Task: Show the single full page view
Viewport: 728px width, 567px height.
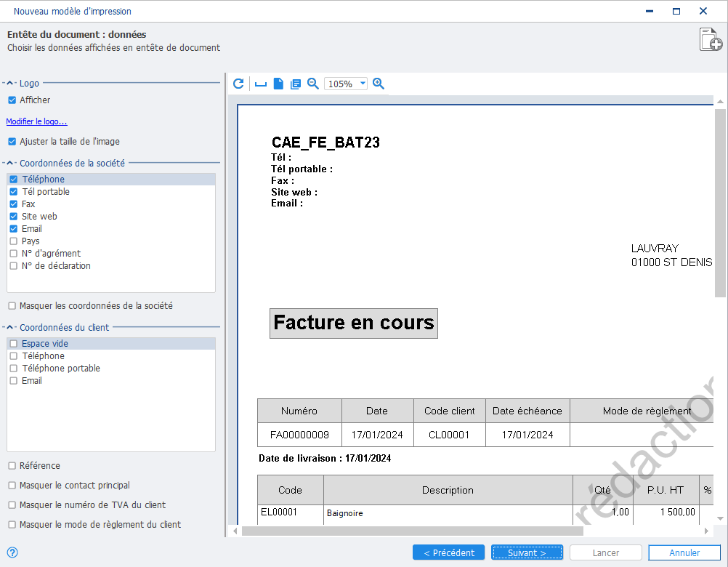Action: (278, 84)
